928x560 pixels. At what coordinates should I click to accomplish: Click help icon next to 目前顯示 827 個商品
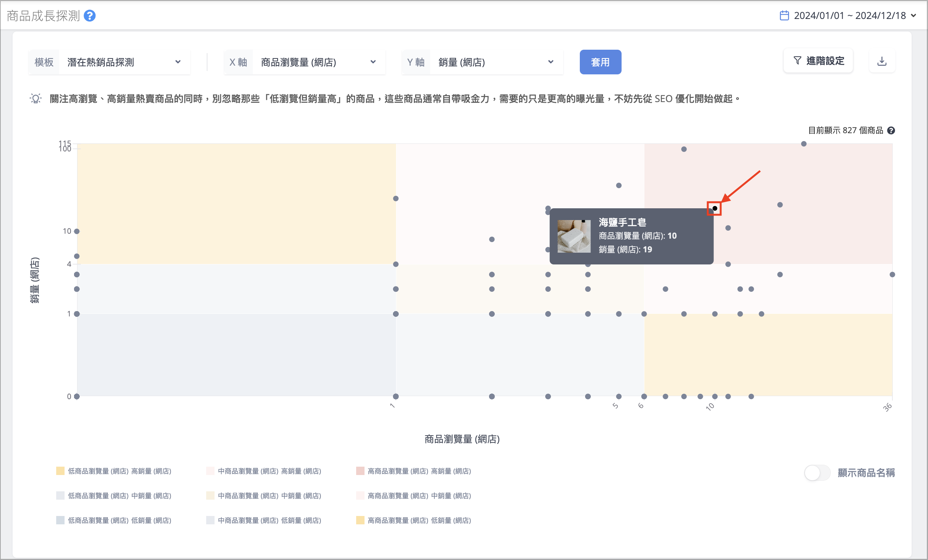coord(891,131)
